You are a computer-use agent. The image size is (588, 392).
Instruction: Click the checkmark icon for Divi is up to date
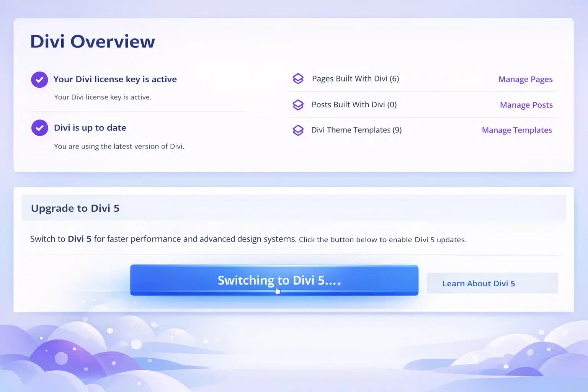pos(39,128)
